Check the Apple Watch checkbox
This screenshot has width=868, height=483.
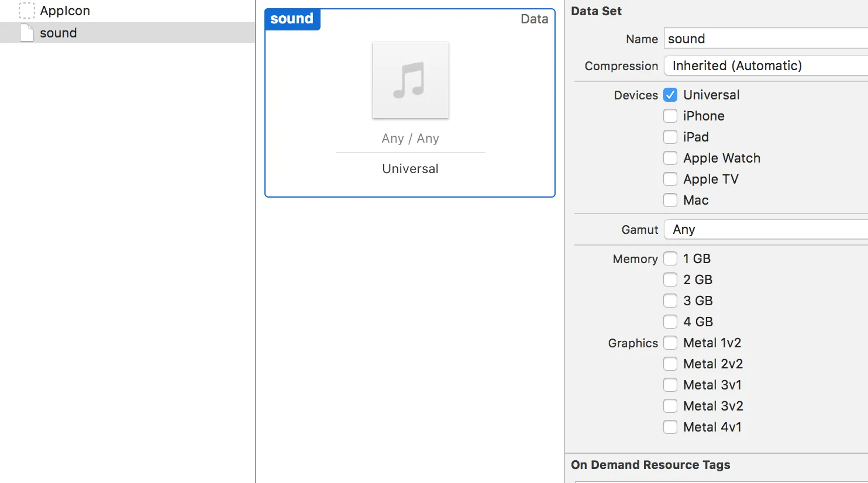[670, 158]
